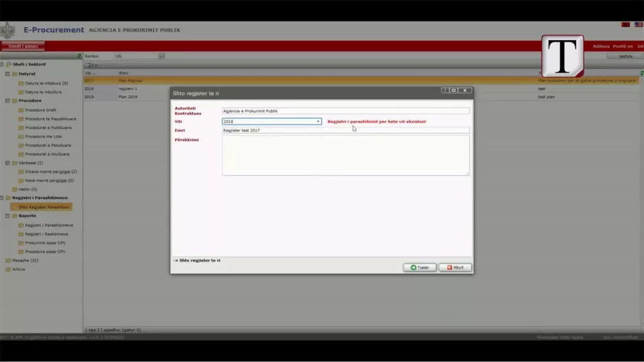Screen dimensions: 644x362
Task: Collapse the Raporte tree node
Action: coord(8,216)
